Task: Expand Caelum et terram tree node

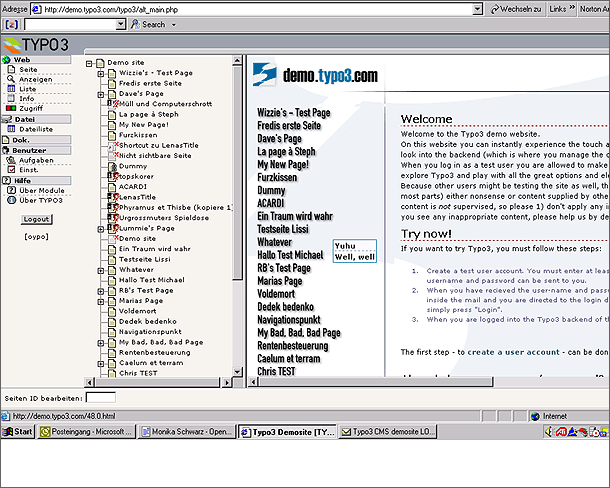Action: point(101,364)
